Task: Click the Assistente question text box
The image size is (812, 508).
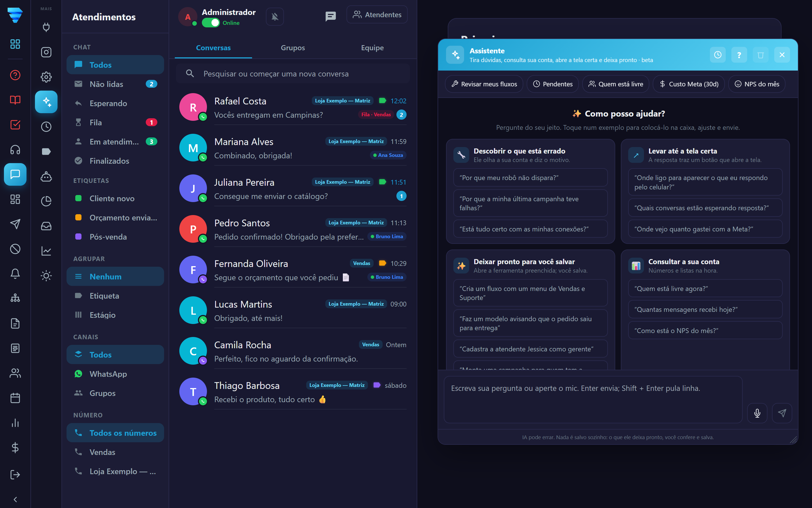Action: click(593, 399)
